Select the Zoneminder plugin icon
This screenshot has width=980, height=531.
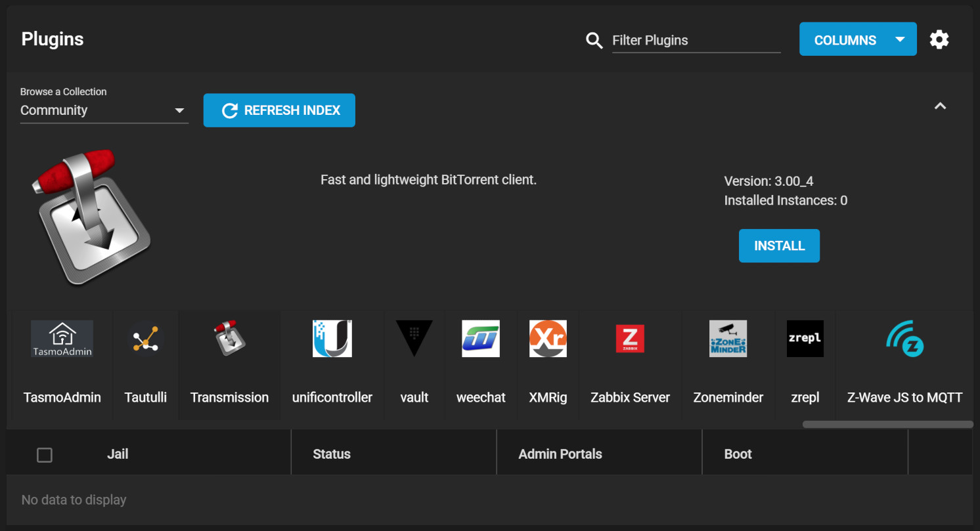point(728,339)
